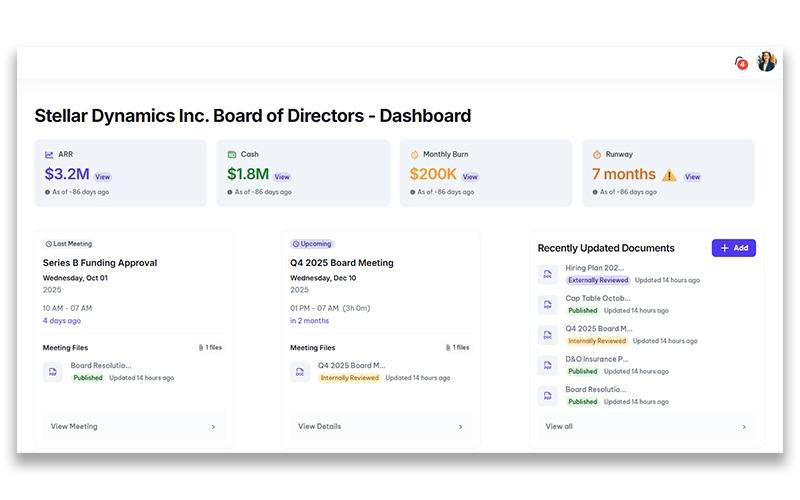This screenshot has width=800, height=500.
Task: Click the paperclip icon on Series B card
Action: pos(201,347)
